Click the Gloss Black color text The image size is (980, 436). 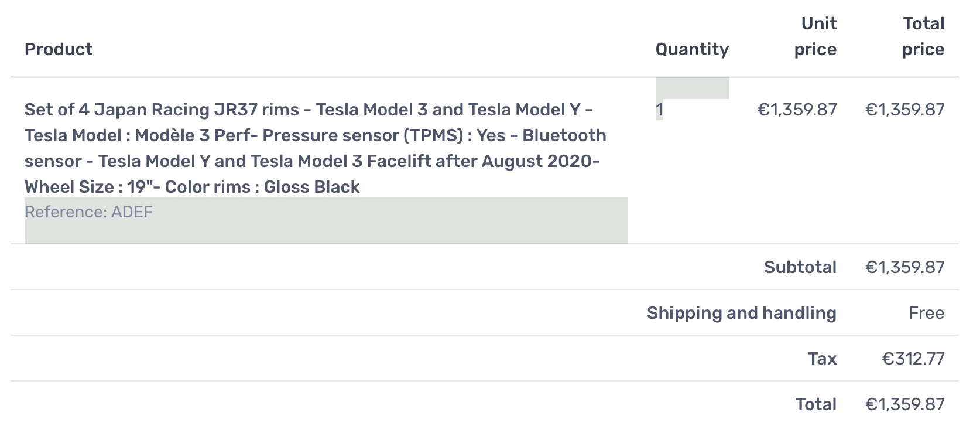click(x=311, y=187)
